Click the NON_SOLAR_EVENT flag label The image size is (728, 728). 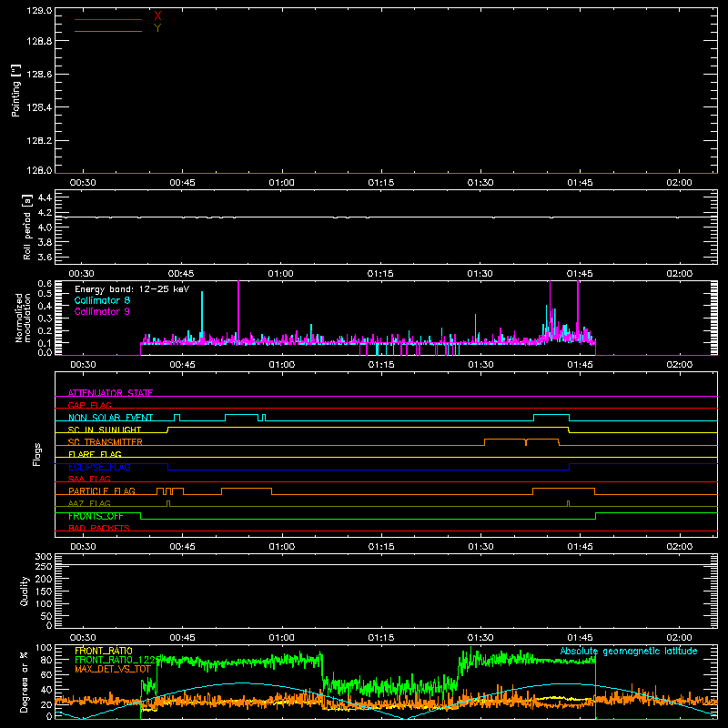coord(110,418)
